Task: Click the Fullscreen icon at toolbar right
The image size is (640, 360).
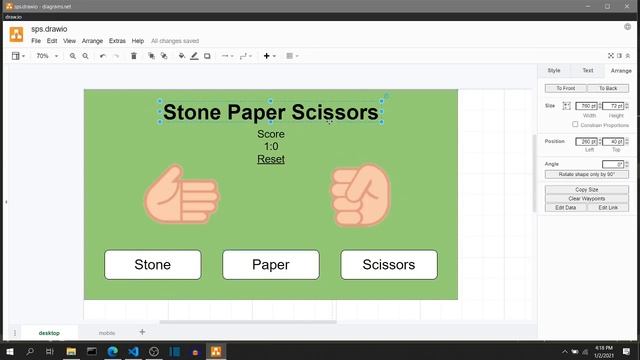Action: 611,56
